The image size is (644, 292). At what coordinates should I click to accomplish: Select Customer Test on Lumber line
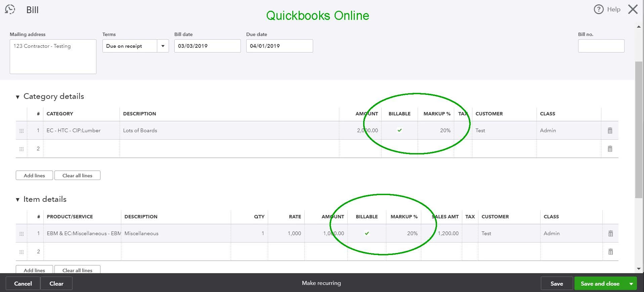point(504,131)
